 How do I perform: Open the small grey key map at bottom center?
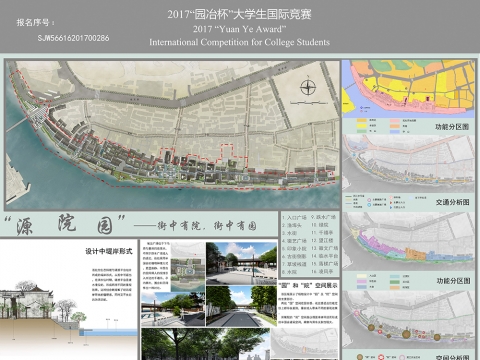coord(305,343)
